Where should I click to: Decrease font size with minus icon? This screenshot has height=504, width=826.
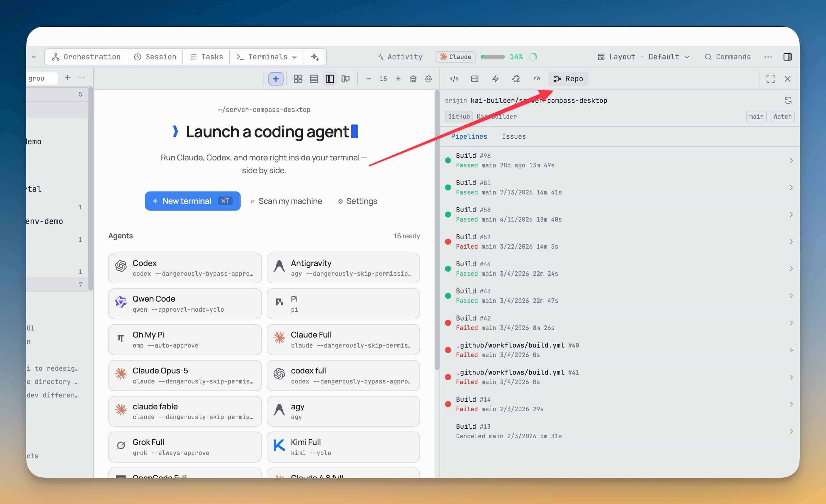(369, 79)
